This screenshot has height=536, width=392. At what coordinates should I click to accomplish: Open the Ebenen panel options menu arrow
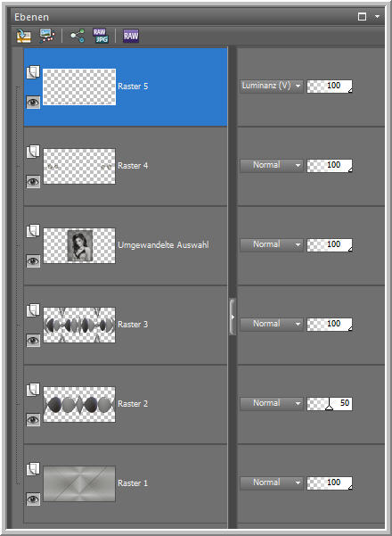[x=377, y=17]
